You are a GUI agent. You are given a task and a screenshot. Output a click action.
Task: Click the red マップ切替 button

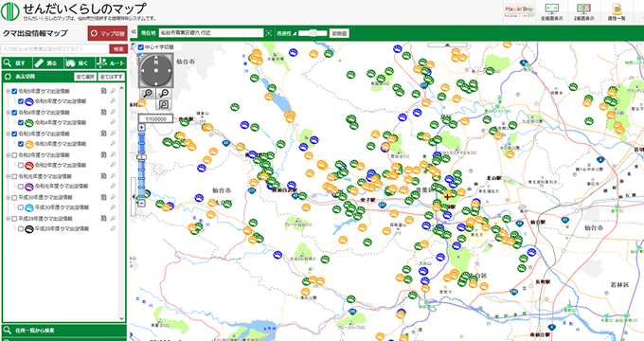point(108,34)
